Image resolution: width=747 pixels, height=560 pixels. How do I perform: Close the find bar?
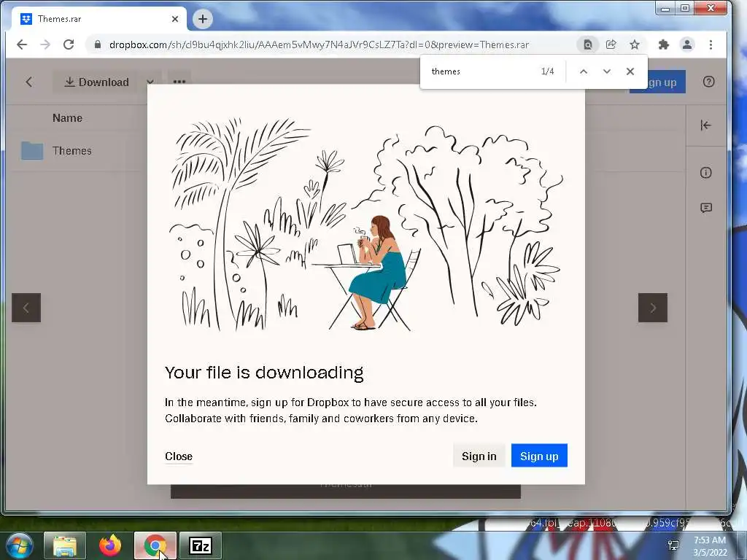point(630,71)
